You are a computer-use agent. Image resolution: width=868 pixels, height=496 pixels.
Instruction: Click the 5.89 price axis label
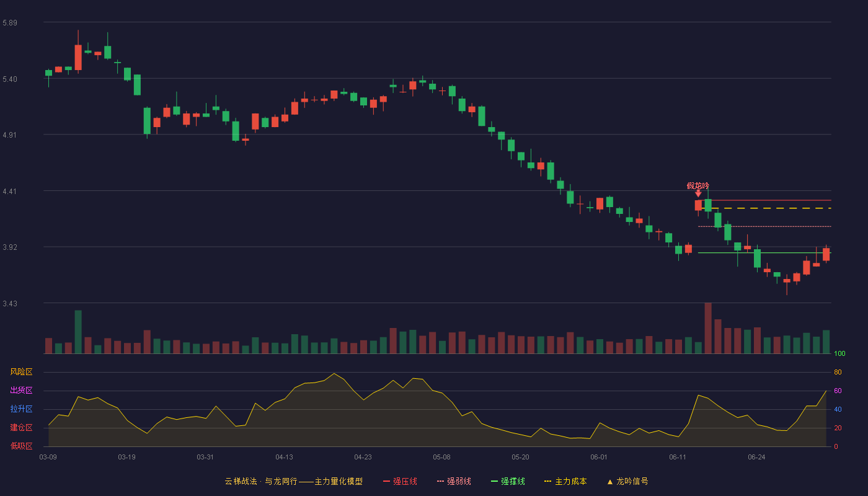point(10,23)
